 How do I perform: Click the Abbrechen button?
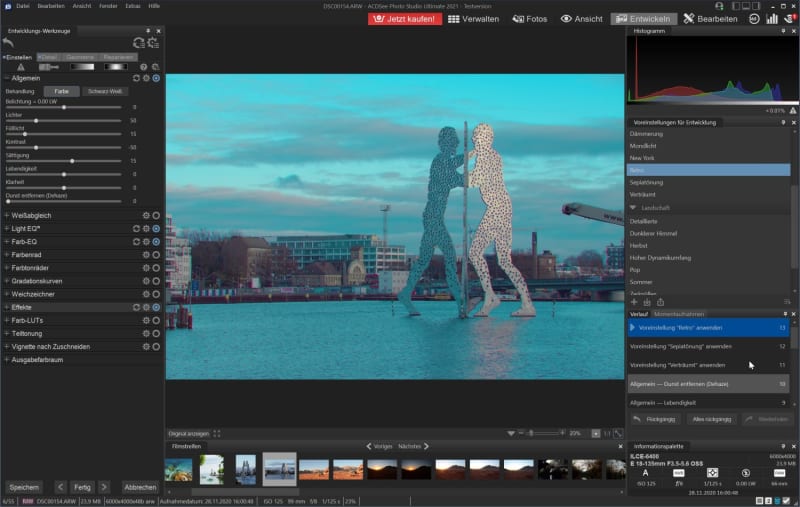coord(140,487)
